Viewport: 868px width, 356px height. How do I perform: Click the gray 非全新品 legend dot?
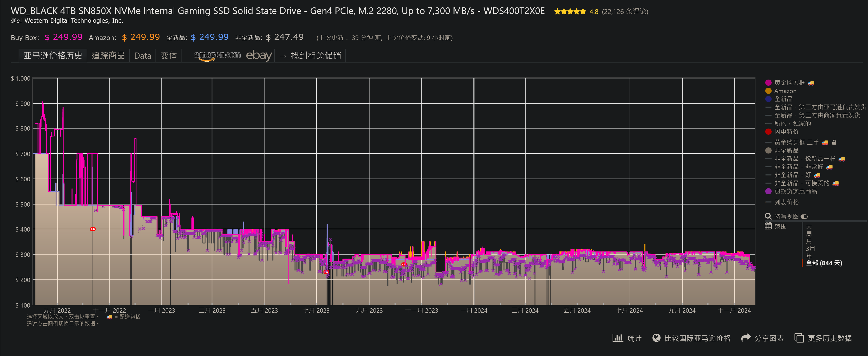768,150
